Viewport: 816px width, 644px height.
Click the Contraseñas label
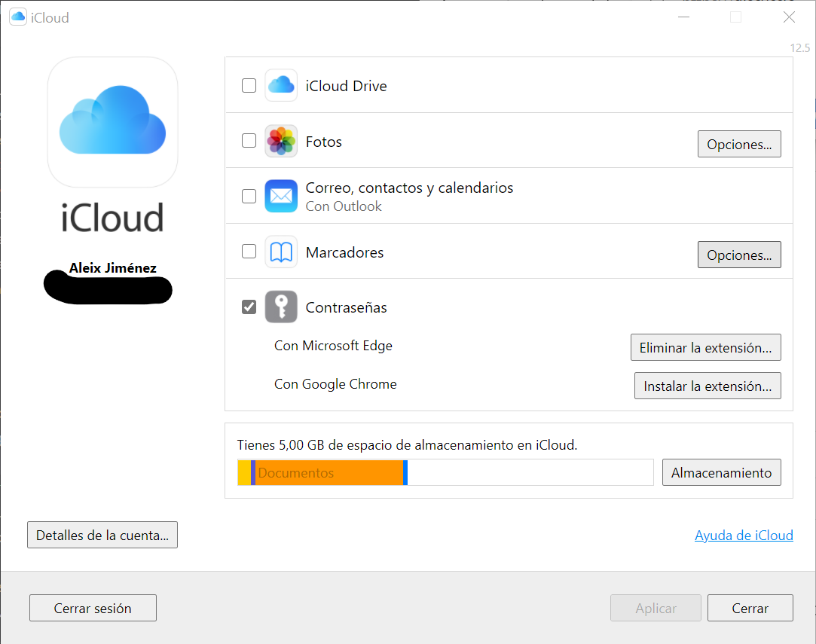[x=346, y=307]
